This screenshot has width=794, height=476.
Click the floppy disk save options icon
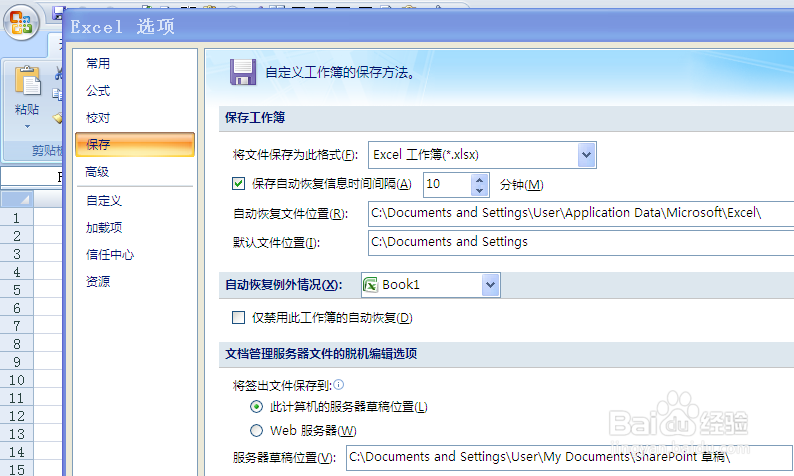(x=243, y=72)
